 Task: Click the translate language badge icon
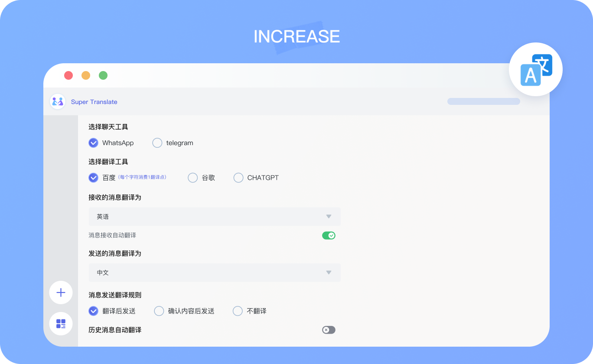click(536, 69)
